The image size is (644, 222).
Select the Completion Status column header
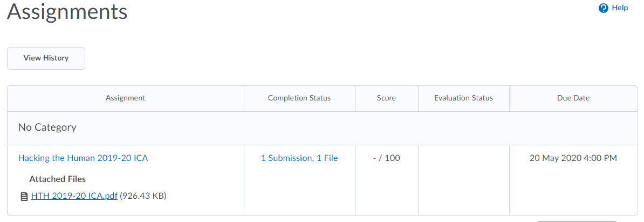[x=299, y=98]
